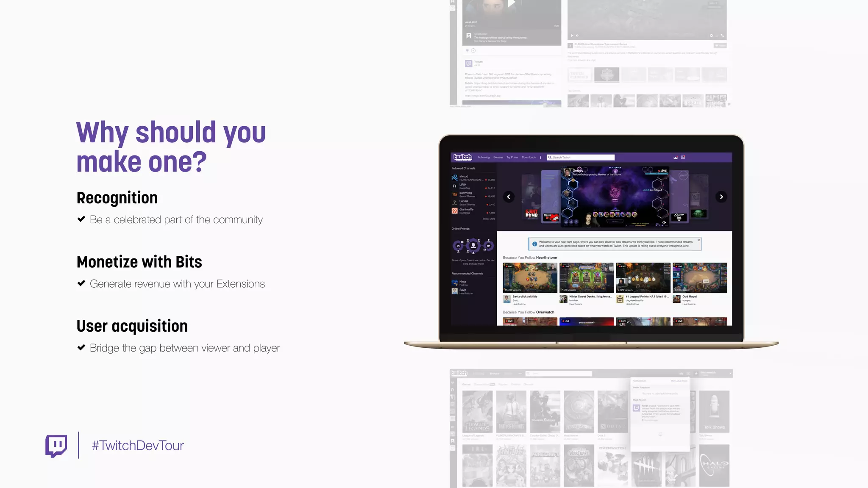Open the Hearthstone category link
This screenshot has height=488, width=868.
coord(546,258)
